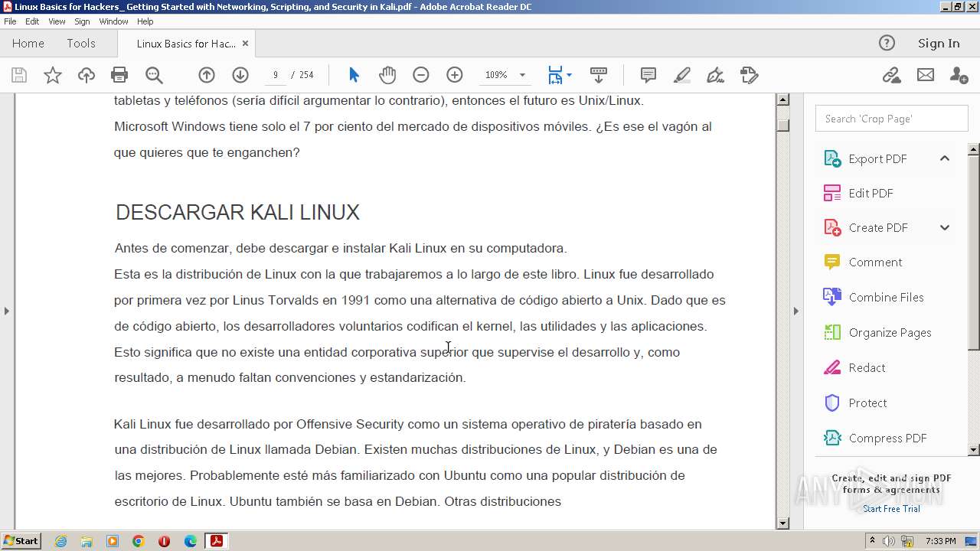Open the Sign menu
This screenshot has height=551, width=980.
point(82,21)
